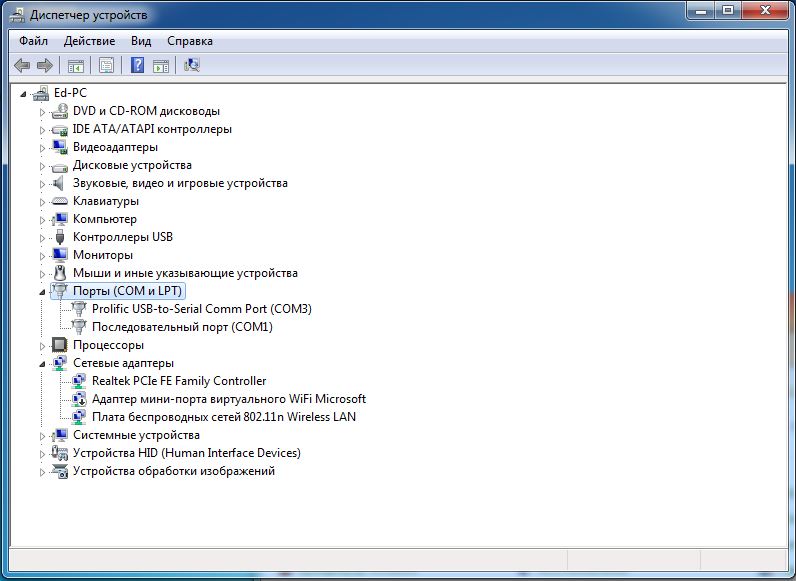Toggle the action pane toolbar icon
The height and width of the screenshot is (581, 796).
click(161, 66)
